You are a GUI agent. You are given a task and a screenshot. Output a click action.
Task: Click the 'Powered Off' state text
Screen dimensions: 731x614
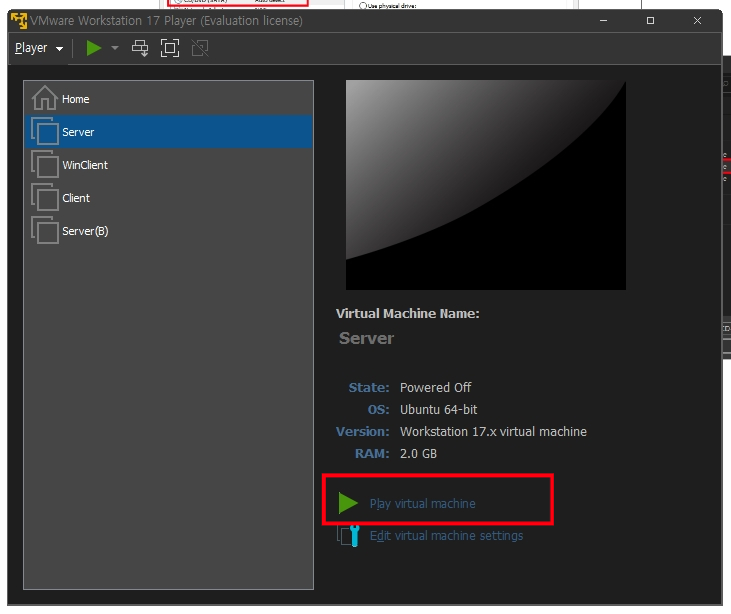[x=435, y=387]
